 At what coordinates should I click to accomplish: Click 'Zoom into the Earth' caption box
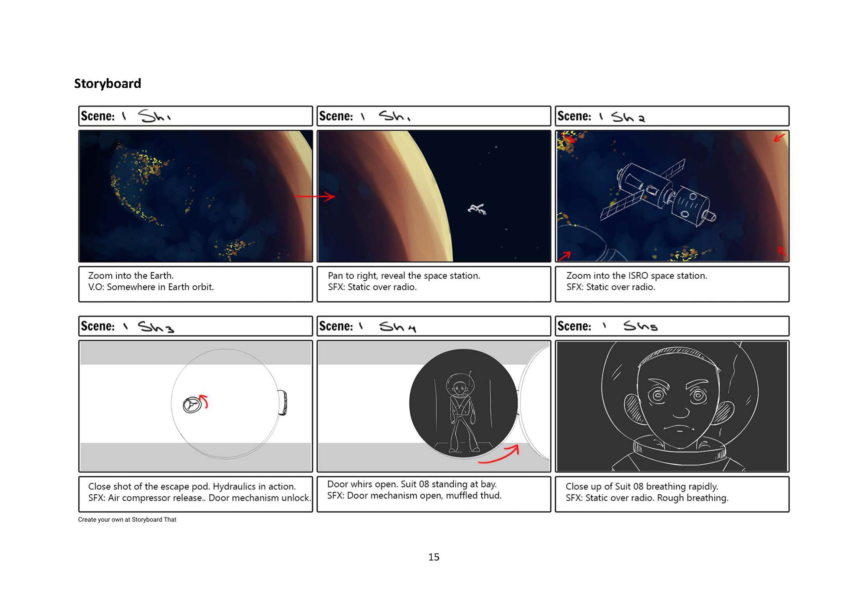195,284
